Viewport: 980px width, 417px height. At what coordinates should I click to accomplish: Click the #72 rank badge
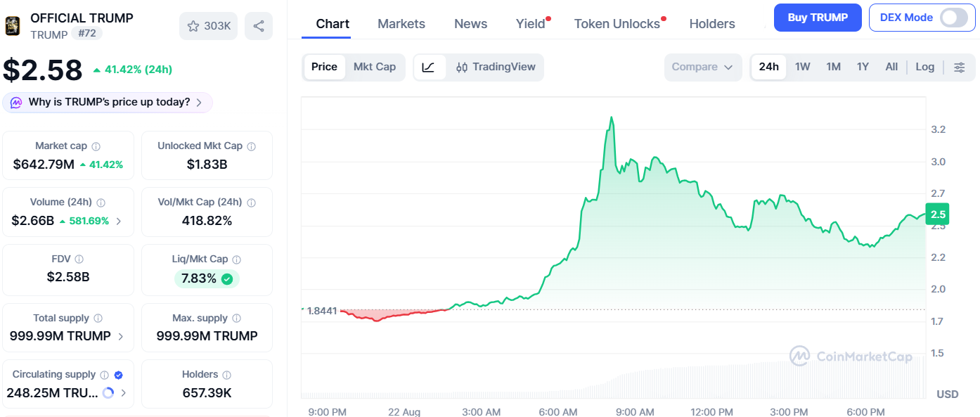point(87,34)
